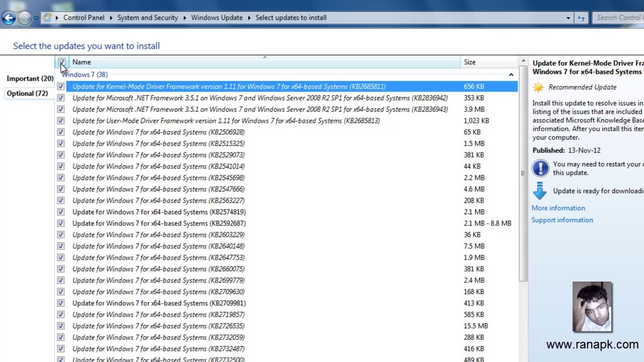This screenshot has width=644, height=362.
Task: Click the blue restart warning icon
Action: pyautogui.click(x=540, y=168)
